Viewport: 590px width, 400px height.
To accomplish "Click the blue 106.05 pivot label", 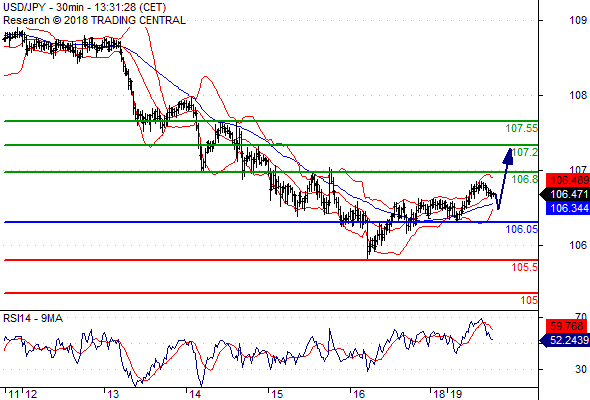I will [x=522, y=229].
